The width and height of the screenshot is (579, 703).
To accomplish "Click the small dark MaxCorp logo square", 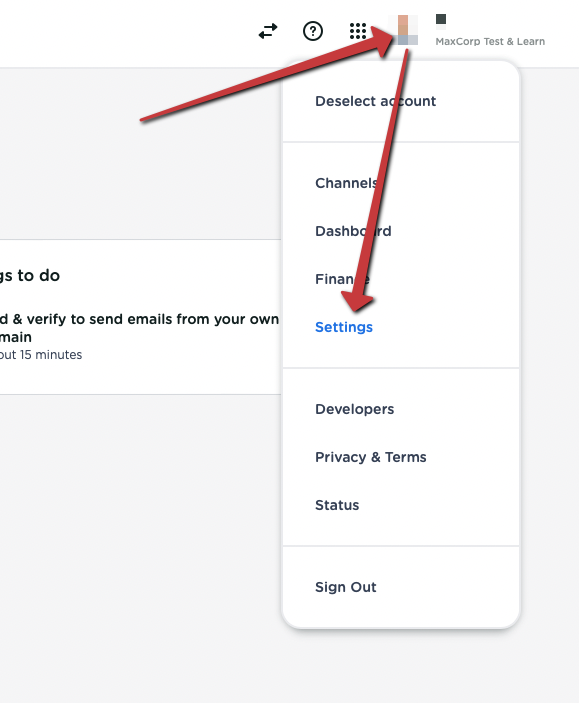I will click(x=441, y=19).
